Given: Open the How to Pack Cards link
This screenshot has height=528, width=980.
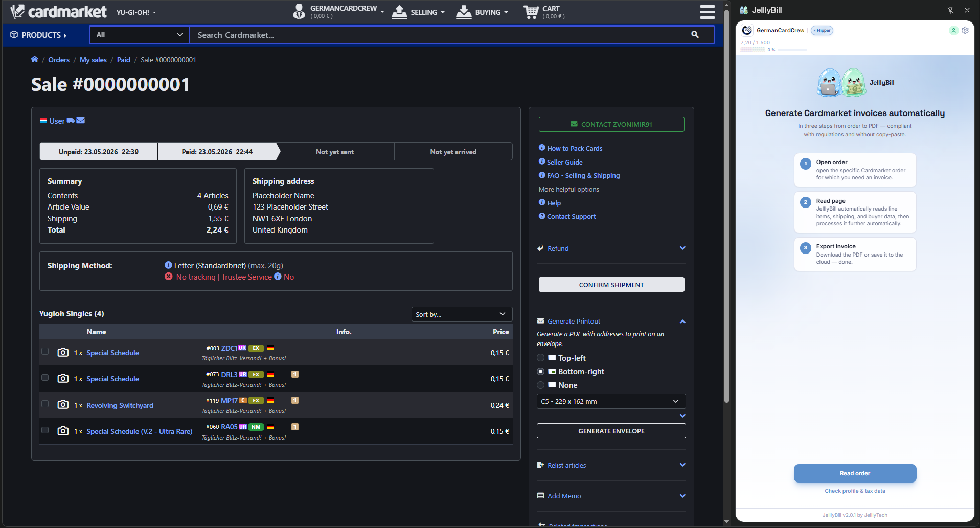Looking at the screenshot, I should (575, 148).
